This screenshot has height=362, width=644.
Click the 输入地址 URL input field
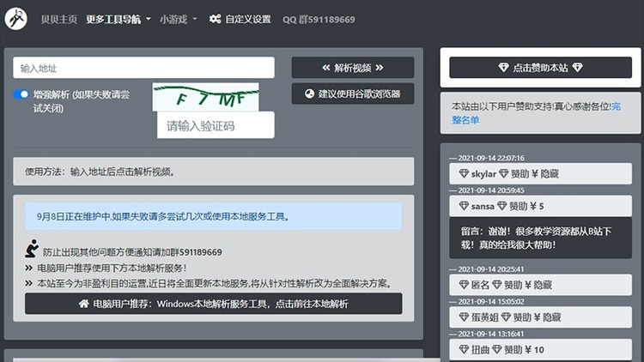pos(143,68)
